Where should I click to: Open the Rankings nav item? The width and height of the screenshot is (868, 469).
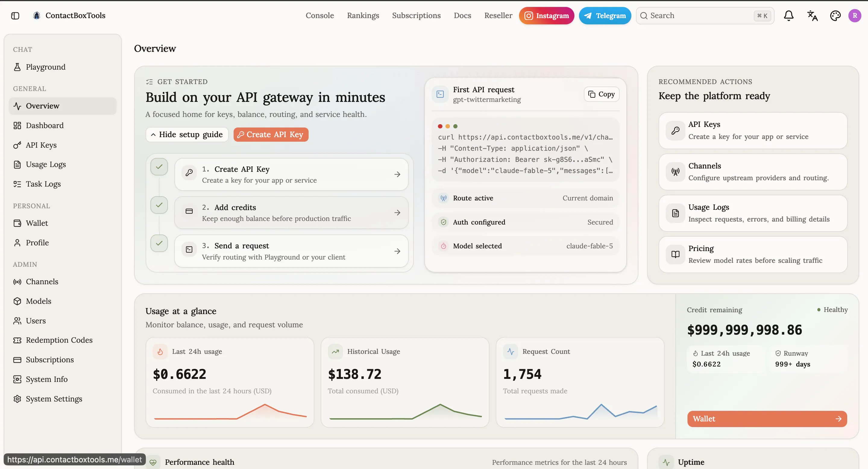click(x=363, y=15)
